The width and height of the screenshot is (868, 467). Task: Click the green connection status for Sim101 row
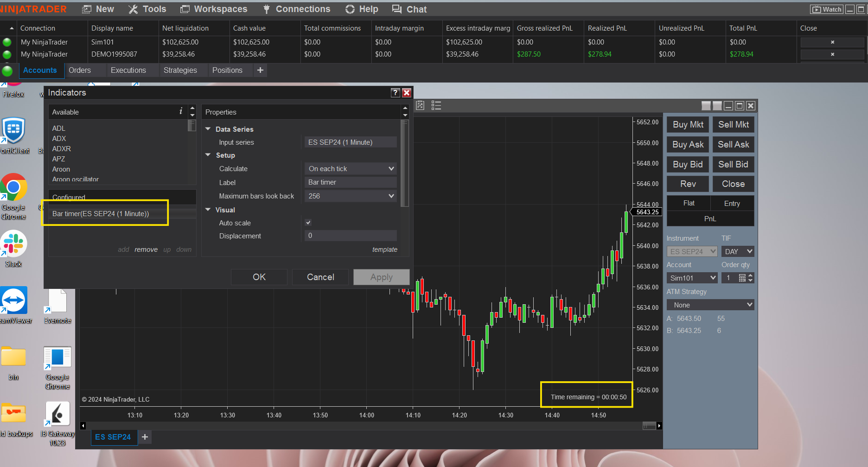7,42
